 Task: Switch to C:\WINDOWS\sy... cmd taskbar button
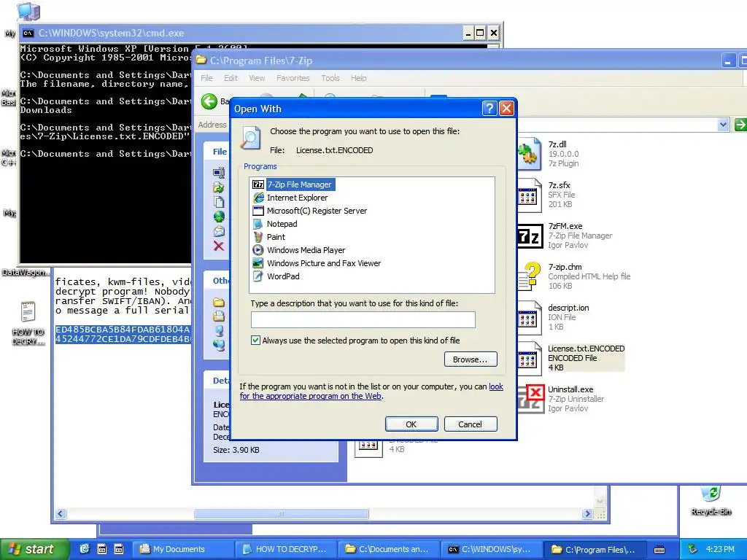[491, 549]
